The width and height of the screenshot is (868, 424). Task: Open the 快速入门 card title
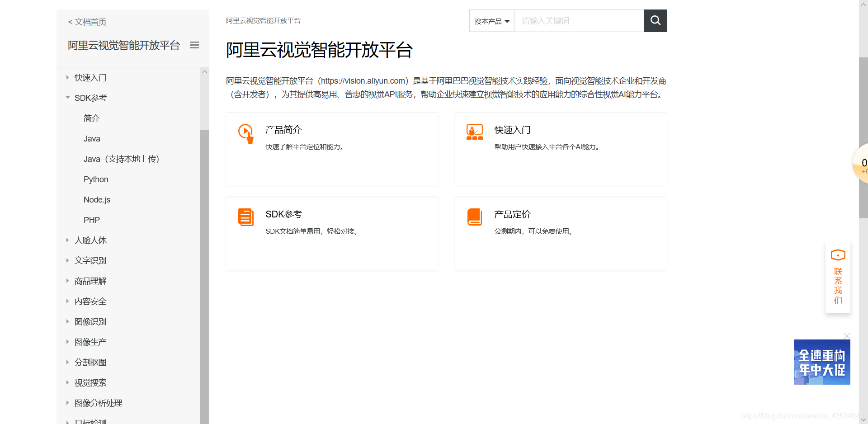[x=512, y=130]
